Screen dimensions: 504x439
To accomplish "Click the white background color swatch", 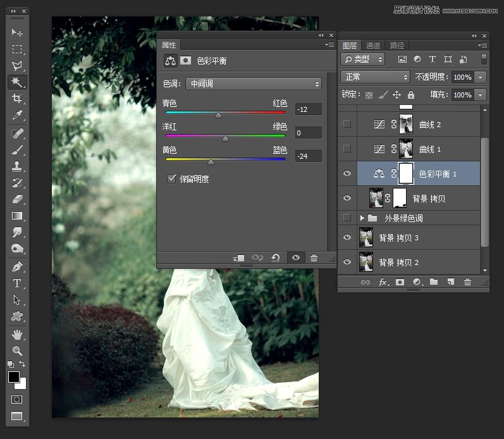I will click(x=23, y=385).
